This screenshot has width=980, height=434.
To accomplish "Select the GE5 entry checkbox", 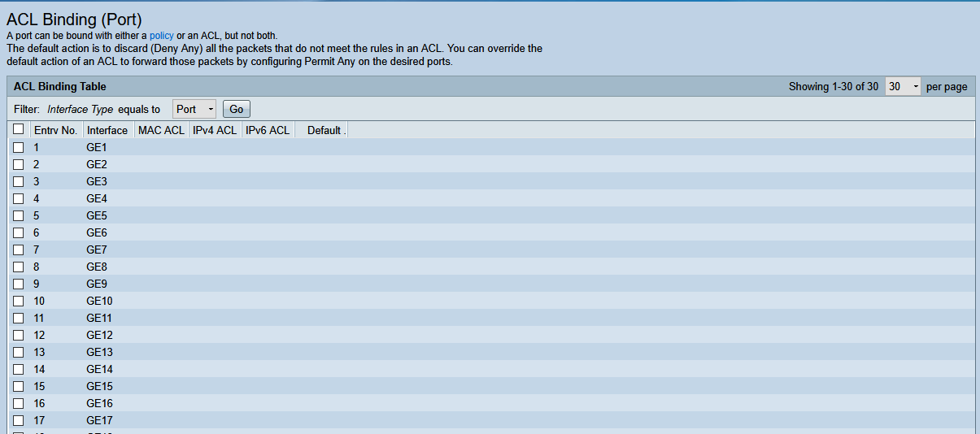I will (18, 215).
